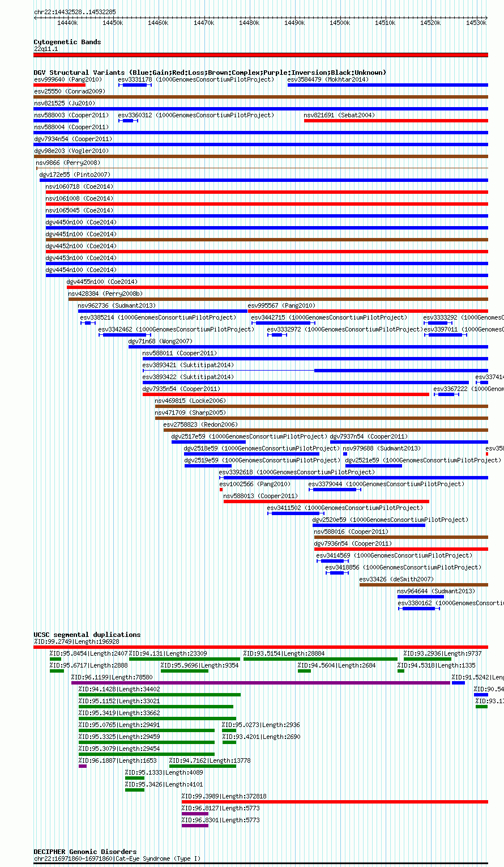Click the DGV Structural Variants track heading
The height and width of the screenshot is (867, 504).
tap(210, 73)
